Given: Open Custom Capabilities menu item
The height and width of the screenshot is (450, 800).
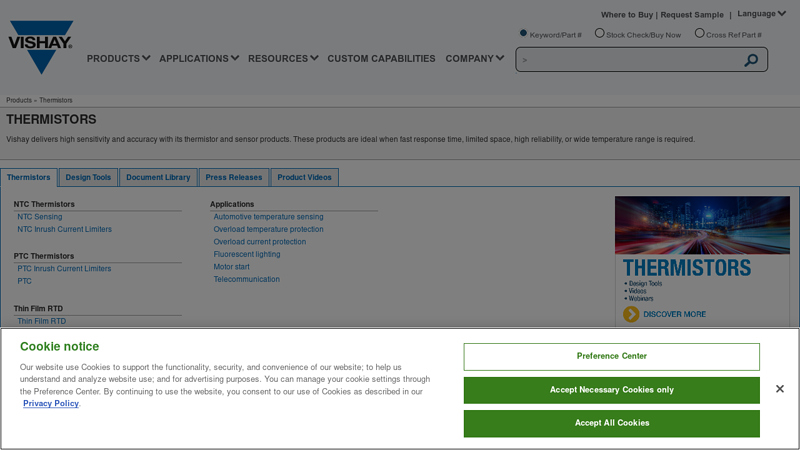Looking at the screenshot, I should point(381,59).
